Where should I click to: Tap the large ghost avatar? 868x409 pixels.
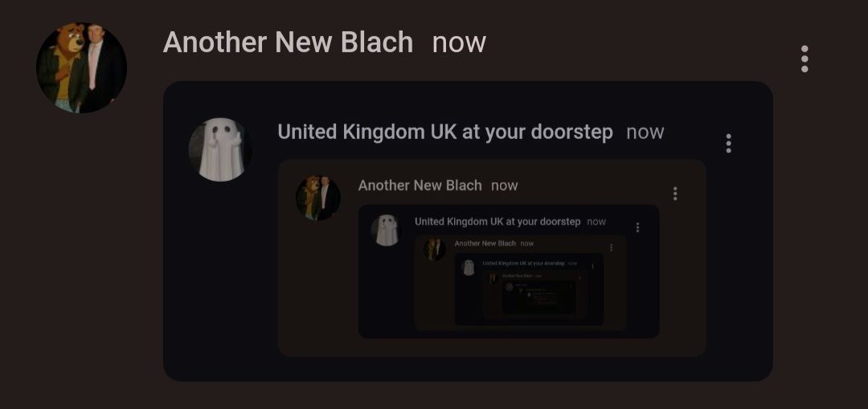[x=220, y=149]
